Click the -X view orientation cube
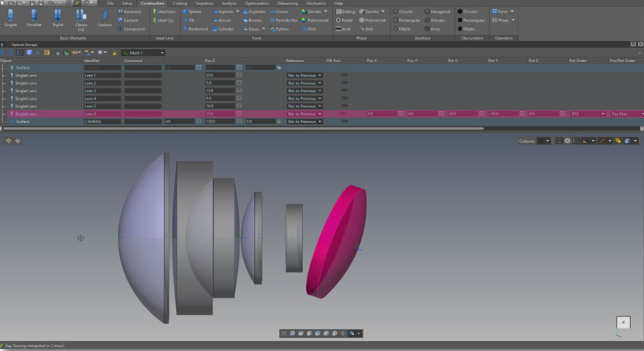 [623, 323]
